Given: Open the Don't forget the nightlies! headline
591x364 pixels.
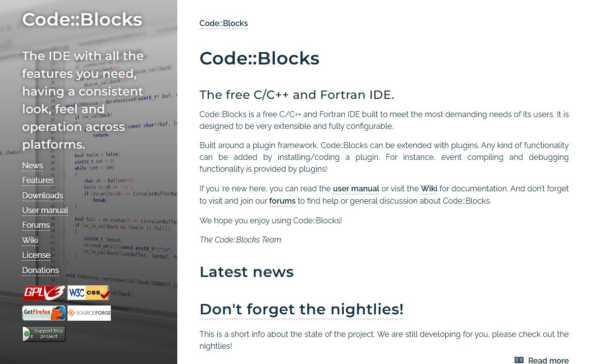Looking at the screenshot, I should click(301, 309).
